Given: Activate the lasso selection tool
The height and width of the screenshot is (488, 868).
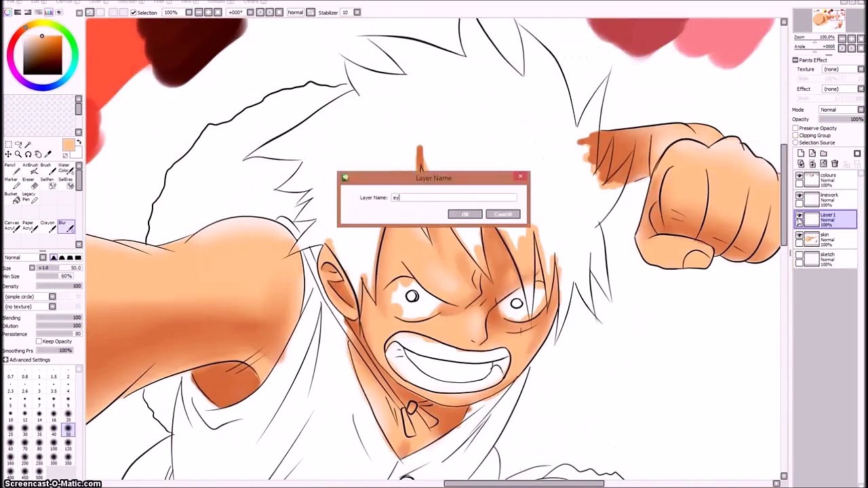Looking at the screenshot, I should click(18, 144).
